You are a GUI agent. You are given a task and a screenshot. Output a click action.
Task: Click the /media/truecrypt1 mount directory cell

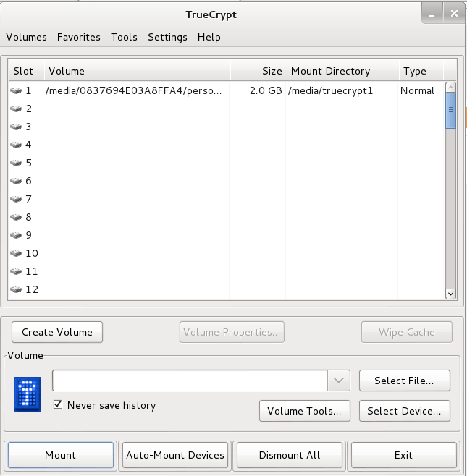coord(331,90)
